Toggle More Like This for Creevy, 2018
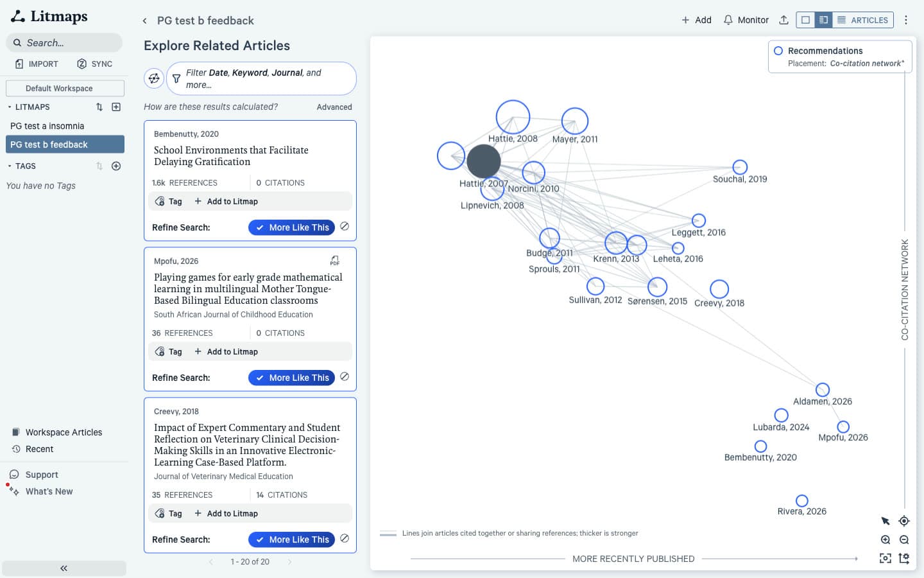Viewport: 924px width, 578px height. [x=292, y=539]
